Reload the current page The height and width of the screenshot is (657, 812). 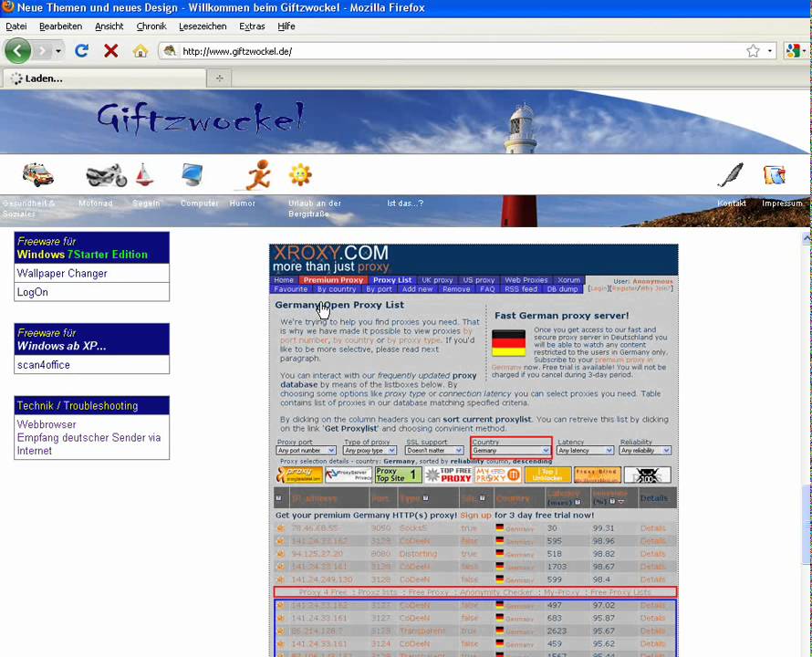coord(81,51)
